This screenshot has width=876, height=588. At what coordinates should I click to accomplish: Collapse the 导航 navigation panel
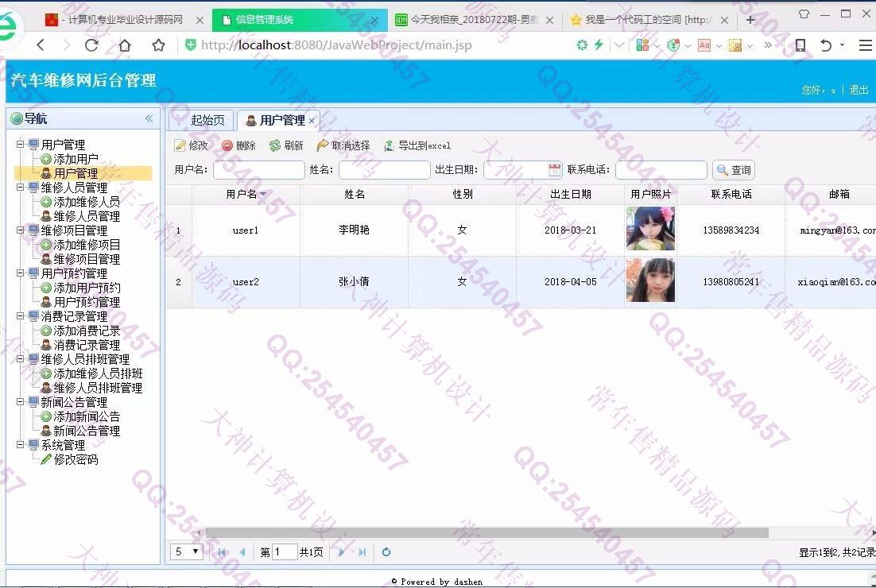[149, 118]
